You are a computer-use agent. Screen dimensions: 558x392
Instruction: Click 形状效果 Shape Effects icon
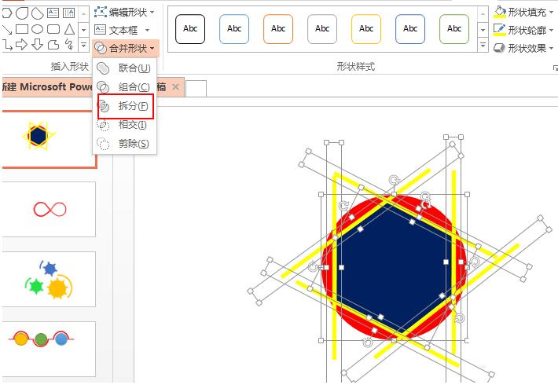click(x=499, y=48)
